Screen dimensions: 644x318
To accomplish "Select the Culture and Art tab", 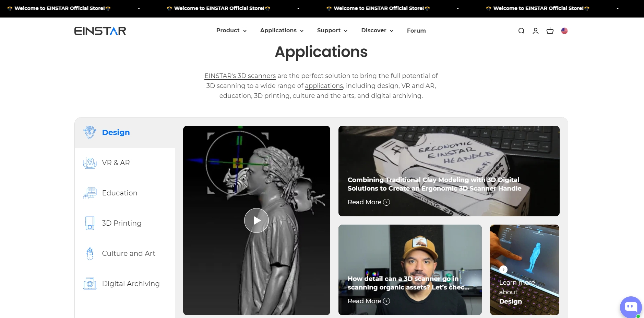I will pos(128,253).
